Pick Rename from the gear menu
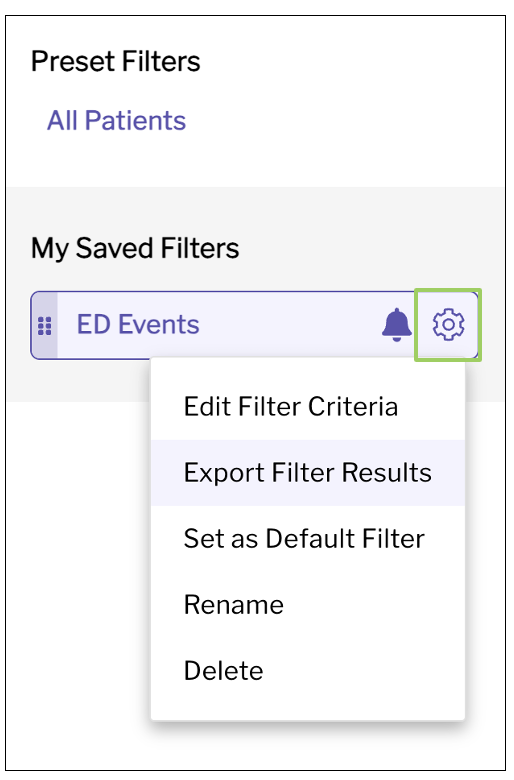The height and width of the screenshot is (780, 514). (x=234, y=605)
